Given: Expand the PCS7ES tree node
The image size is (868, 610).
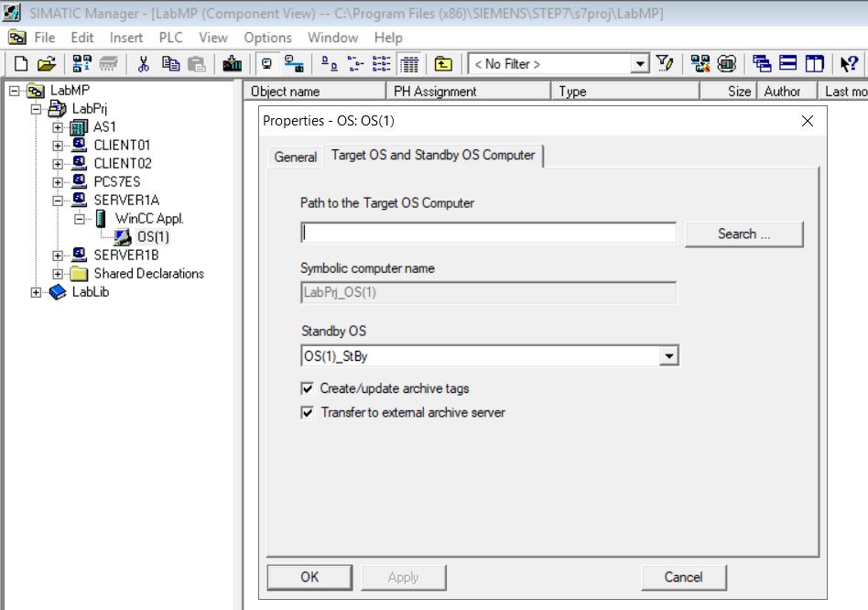Looking at the screenshot, I should 58,182.
